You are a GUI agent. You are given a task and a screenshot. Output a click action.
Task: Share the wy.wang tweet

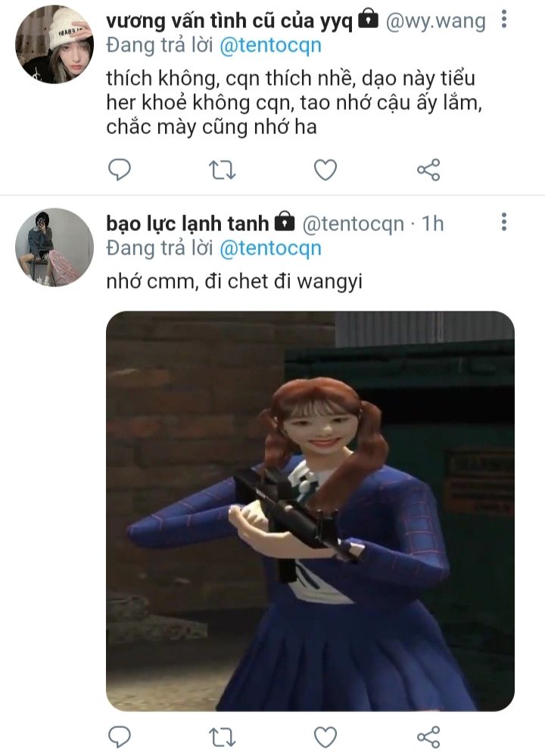[428, 170]
